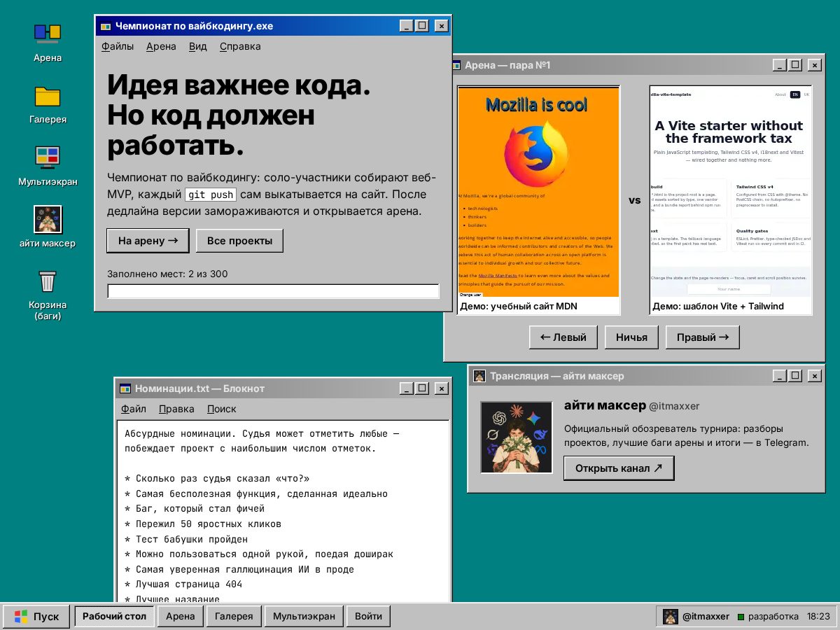Open the айти максер desktop icon
The height and width of the screenshot is (630, 840).
48,227
